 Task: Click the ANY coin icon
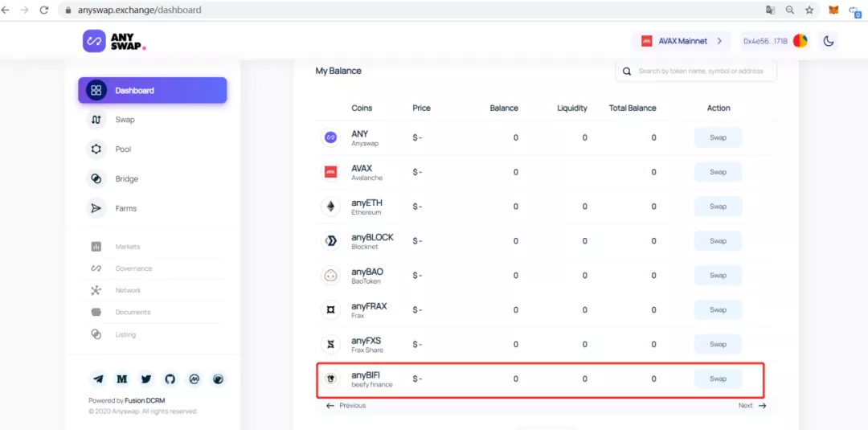[x=330, y=137]
